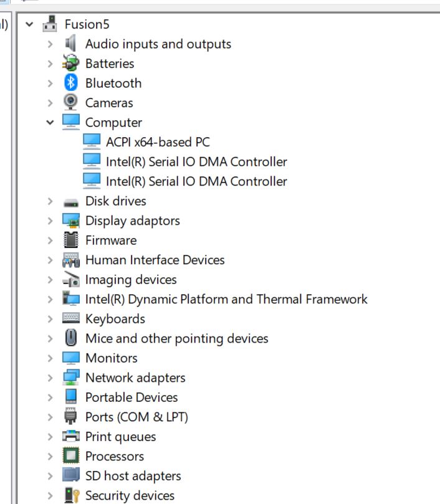Expand the Disk drives category
This screenshot has width=440, height=504.
click(50, 201)
